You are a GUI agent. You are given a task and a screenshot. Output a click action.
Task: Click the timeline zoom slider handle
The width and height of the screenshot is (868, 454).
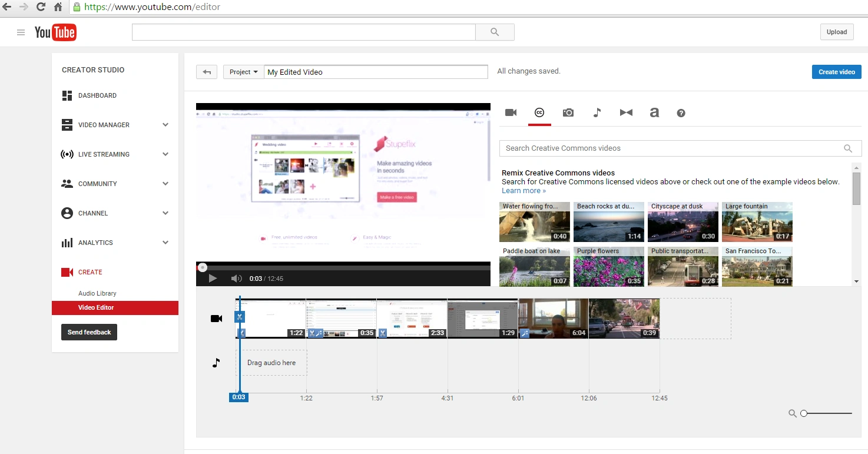[804, 413]
